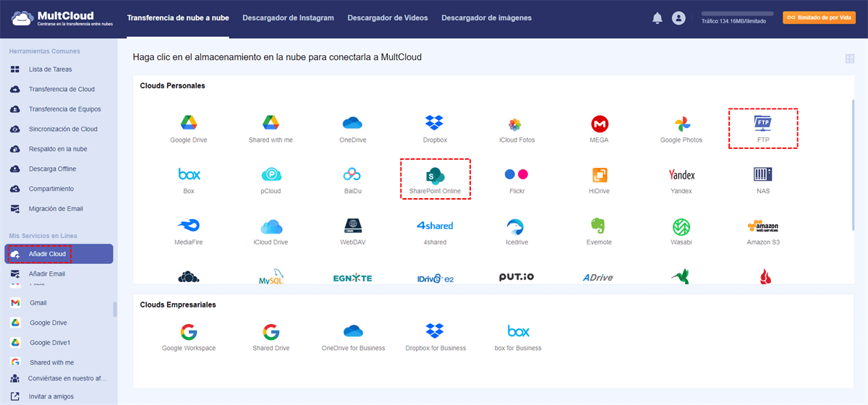The width and height of the screenshot is (868, 405).
Task: Add MediaFire cloud
Action: tap(189, 231)
